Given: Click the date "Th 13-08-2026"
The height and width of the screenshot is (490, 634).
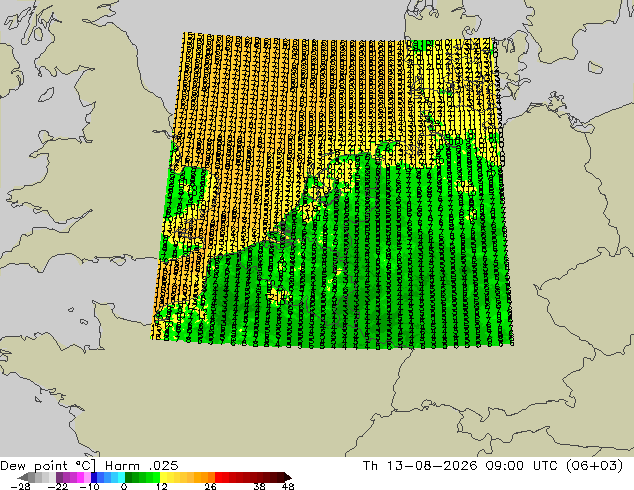Looking at the screenshot, I should 420,466.
